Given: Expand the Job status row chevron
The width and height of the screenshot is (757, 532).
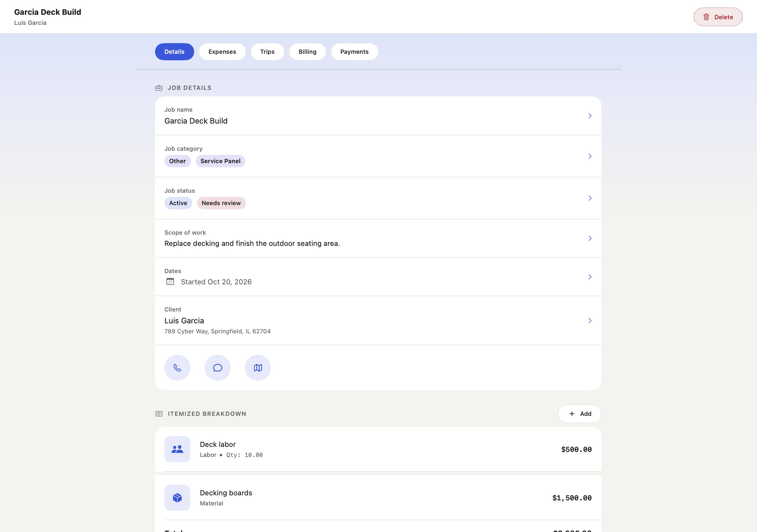Looking at the screenshot, I should point(590,198).
